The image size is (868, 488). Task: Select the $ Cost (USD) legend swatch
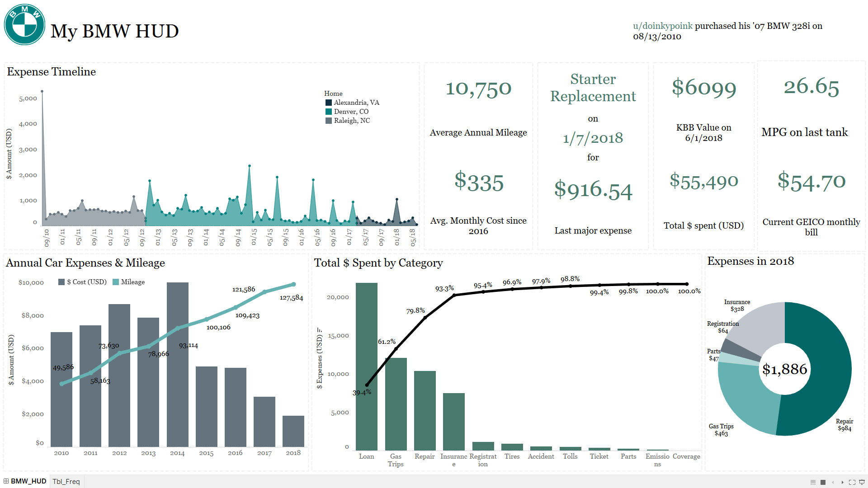(x=61, y=282)
